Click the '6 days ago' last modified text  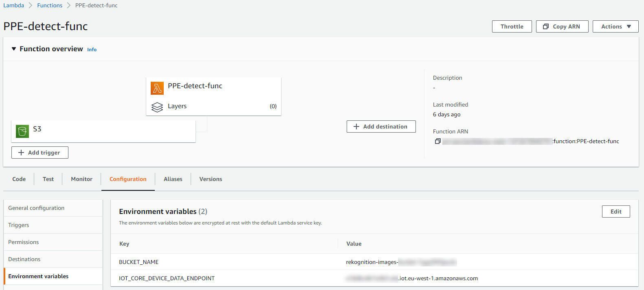click(446, 114)
